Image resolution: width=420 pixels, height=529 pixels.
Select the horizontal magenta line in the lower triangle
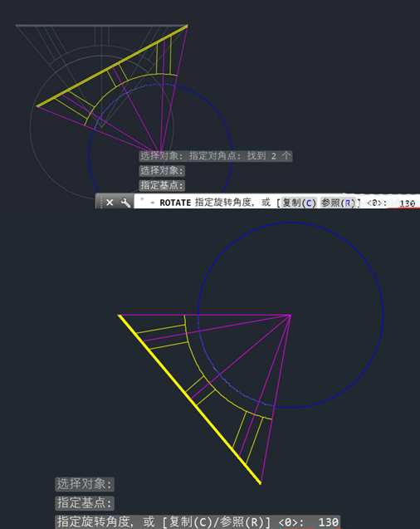204,315
